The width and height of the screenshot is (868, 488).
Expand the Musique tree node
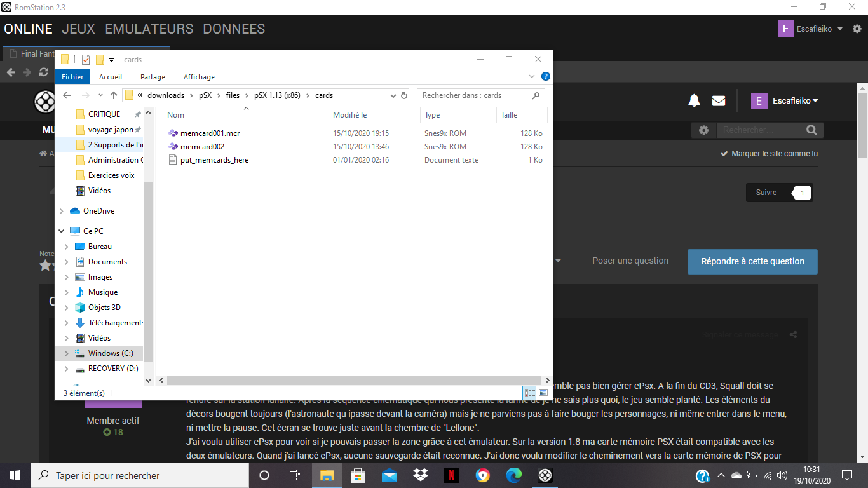point(67,292)
